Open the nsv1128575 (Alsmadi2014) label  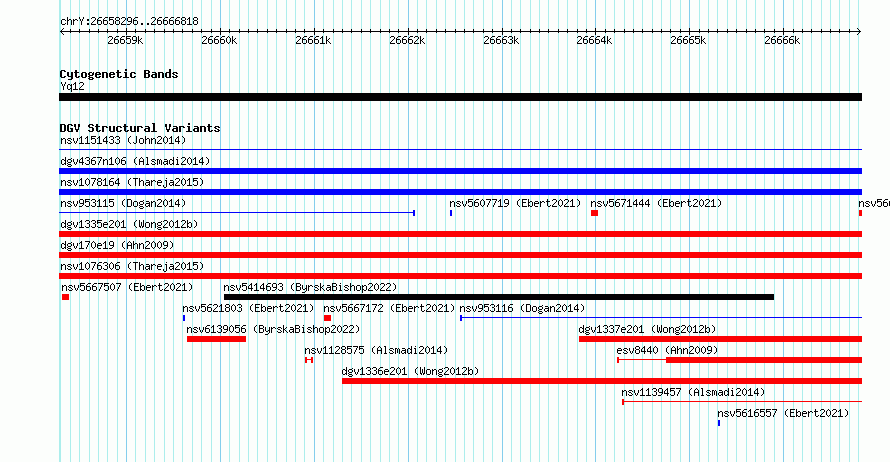pyautogui.click(x=376, y=350)
